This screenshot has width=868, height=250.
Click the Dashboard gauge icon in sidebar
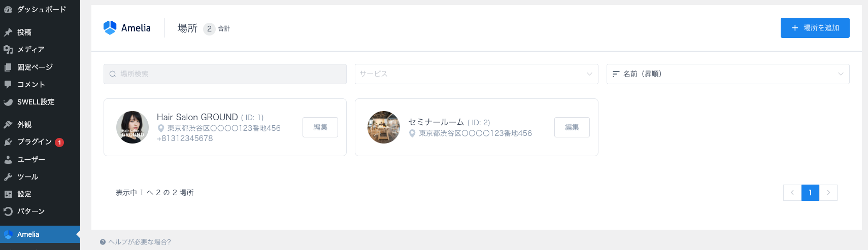pyautogui.click(x=8, y=9)
